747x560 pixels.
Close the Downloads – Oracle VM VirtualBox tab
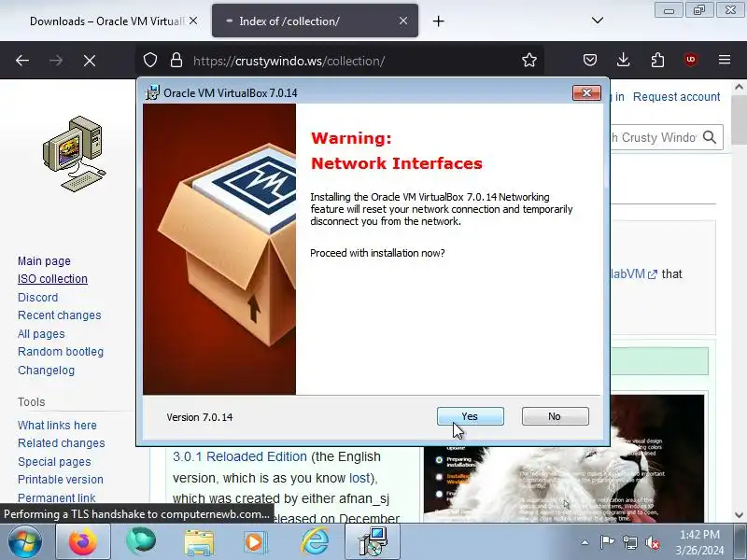point(193,21)
